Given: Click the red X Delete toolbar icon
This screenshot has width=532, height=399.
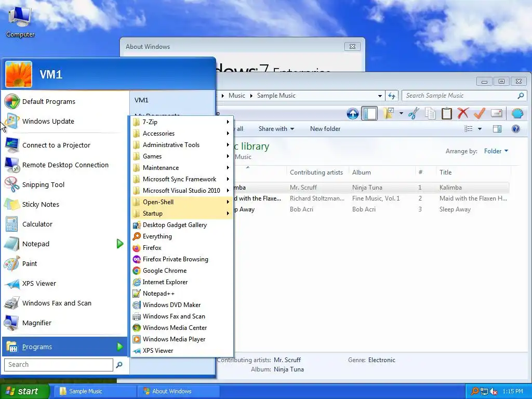Looking at the screenshot, I should tap(463, 113).
